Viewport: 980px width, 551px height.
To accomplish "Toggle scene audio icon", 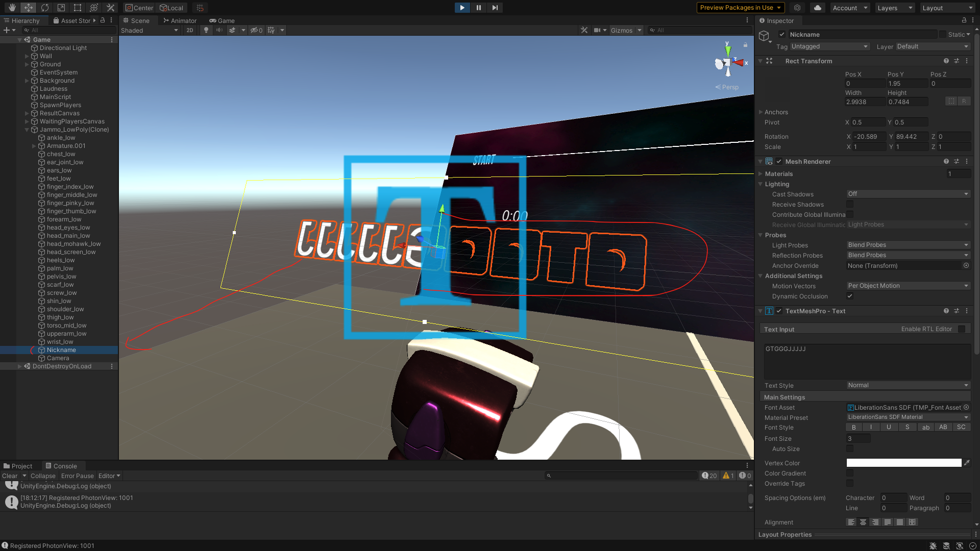I will point(219,30).
